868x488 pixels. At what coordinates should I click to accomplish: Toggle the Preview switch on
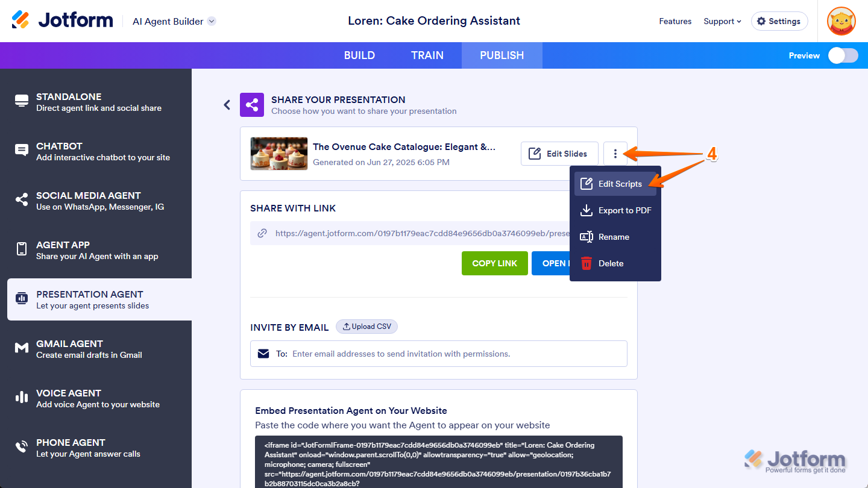(x=843, y=55)
